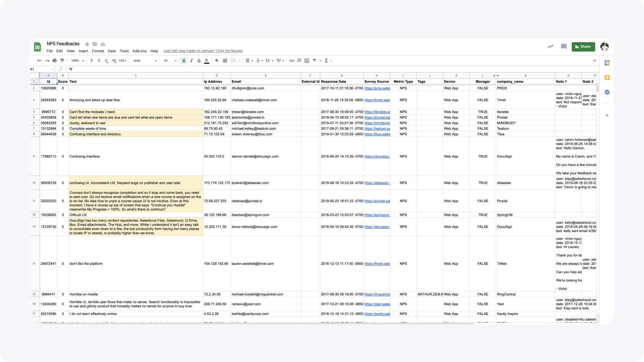Decrease decimal places

106,61
